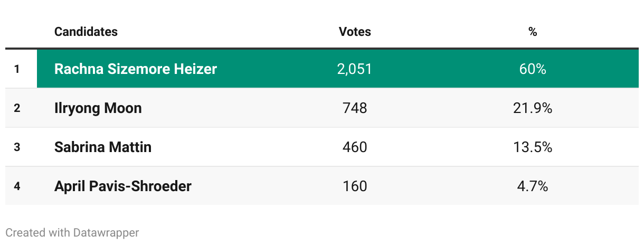Screen dimensions: 644x245
Task: Click rank number 2
Action: pyautogui.click(x=17, y=108)
